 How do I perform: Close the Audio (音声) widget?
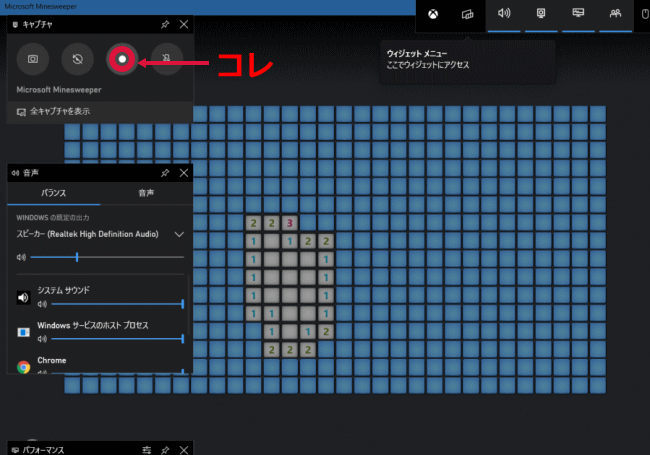tap(184, 173)
